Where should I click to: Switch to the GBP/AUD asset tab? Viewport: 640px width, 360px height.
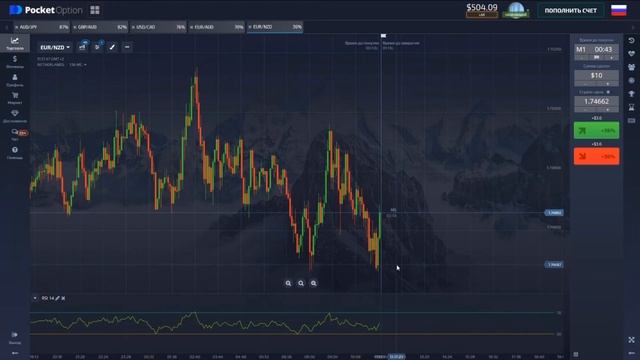pos(100,27)
